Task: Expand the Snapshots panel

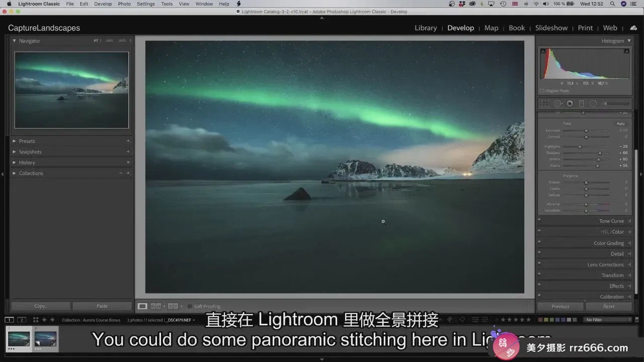Action: (14, 152)
